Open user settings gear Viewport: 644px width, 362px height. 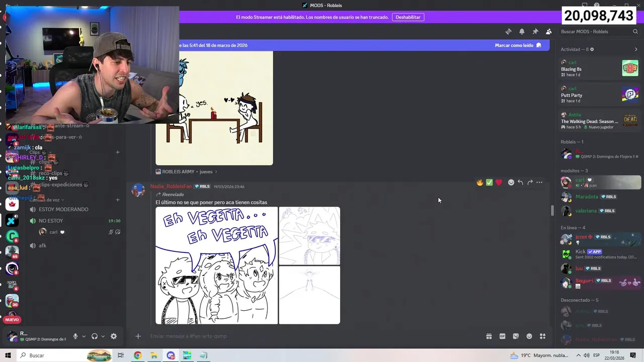pos(114,336)
